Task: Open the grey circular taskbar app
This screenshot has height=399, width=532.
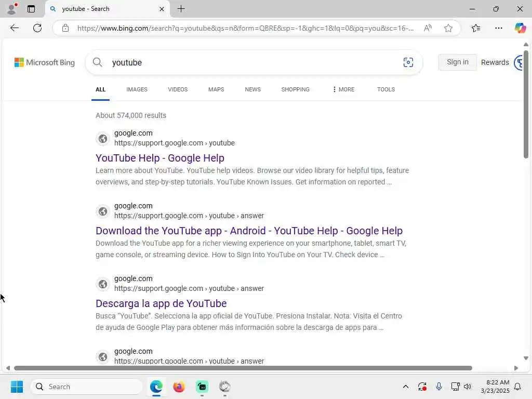Action: coord(224,387)
